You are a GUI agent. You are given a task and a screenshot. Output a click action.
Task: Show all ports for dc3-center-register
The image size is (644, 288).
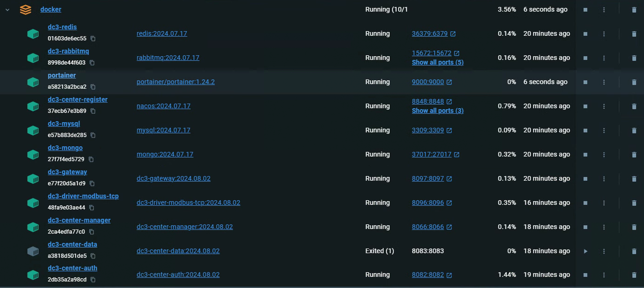(437, 111)
